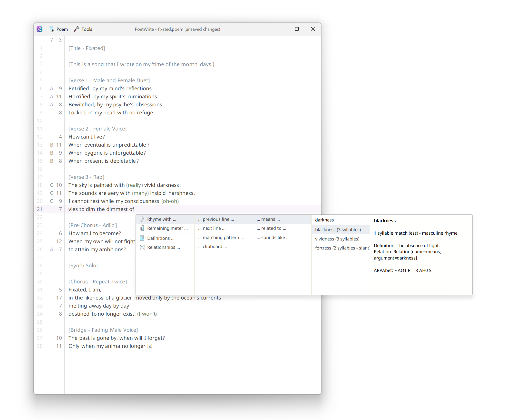This screenshot has width=507, height=420.
Task: Click line 'When present is depletable?'
Action: 104,161
